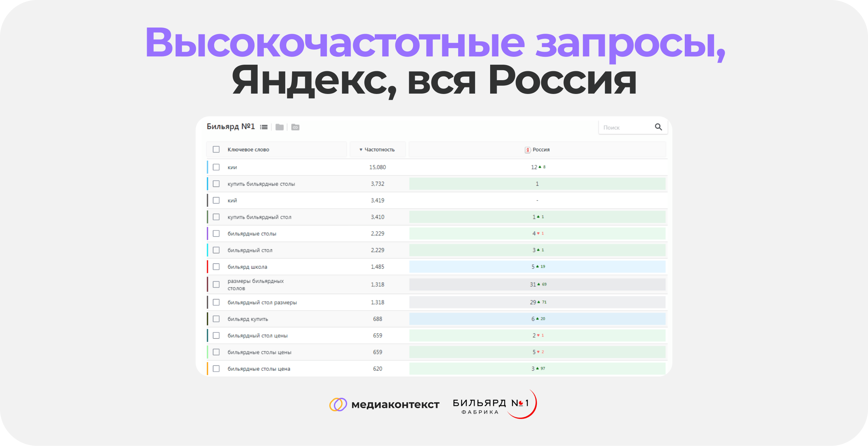This screenshot has height=446, width=868.
Task: Click the Yandex icon in Россия column
Action: tap(527, 150)
